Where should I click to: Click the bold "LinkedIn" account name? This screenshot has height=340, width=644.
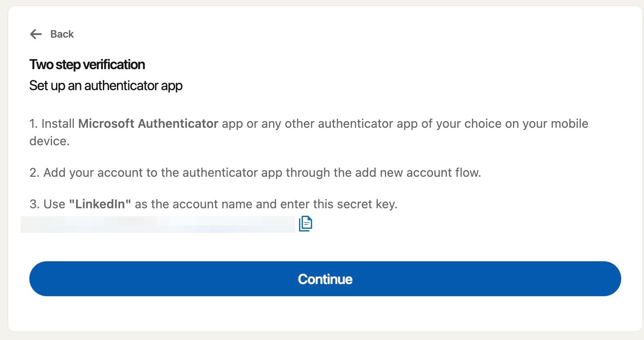point(100,204)
